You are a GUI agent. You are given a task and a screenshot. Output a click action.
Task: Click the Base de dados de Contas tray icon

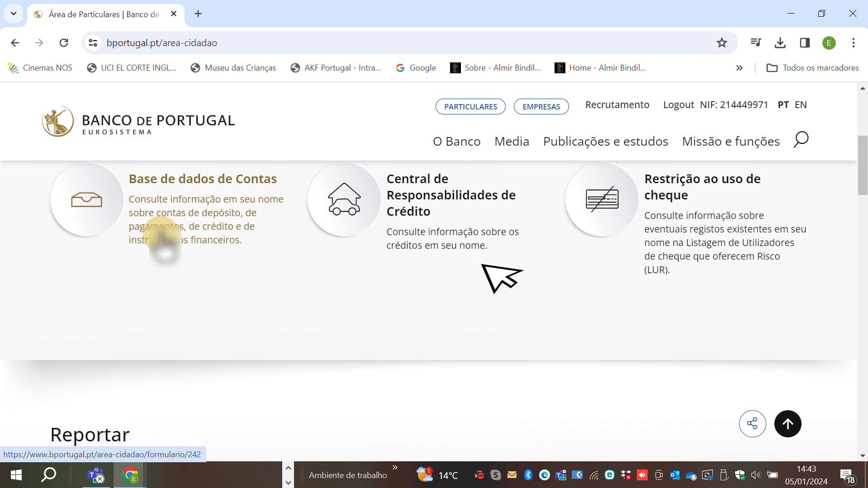pos(86,199)
